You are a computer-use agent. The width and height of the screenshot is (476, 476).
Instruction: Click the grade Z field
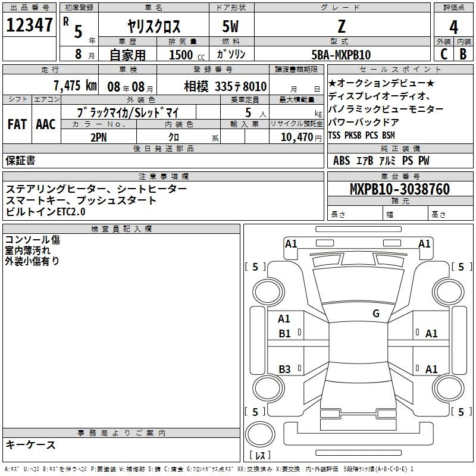tap(341, 27)
